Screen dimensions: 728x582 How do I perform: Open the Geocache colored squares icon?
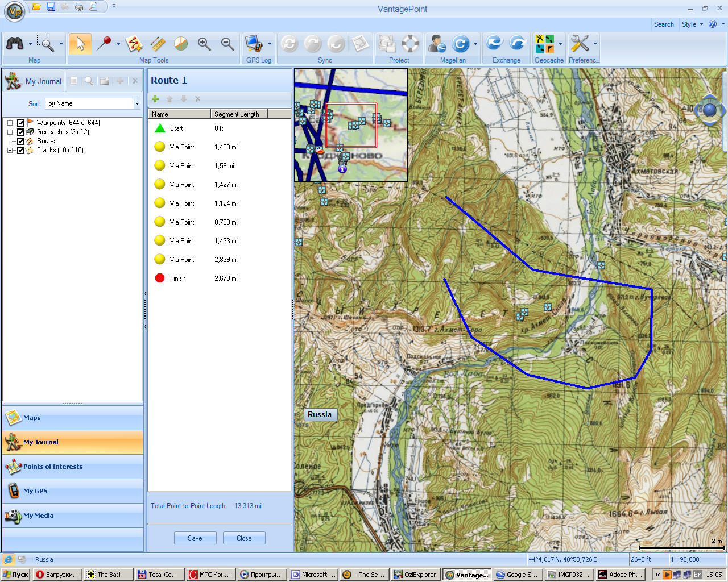pyautogui.click(x=545, y=43)
